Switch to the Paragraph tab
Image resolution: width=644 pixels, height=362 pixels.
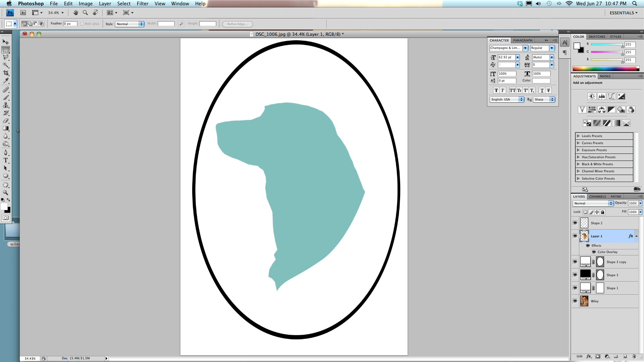(x=523, y=41)
